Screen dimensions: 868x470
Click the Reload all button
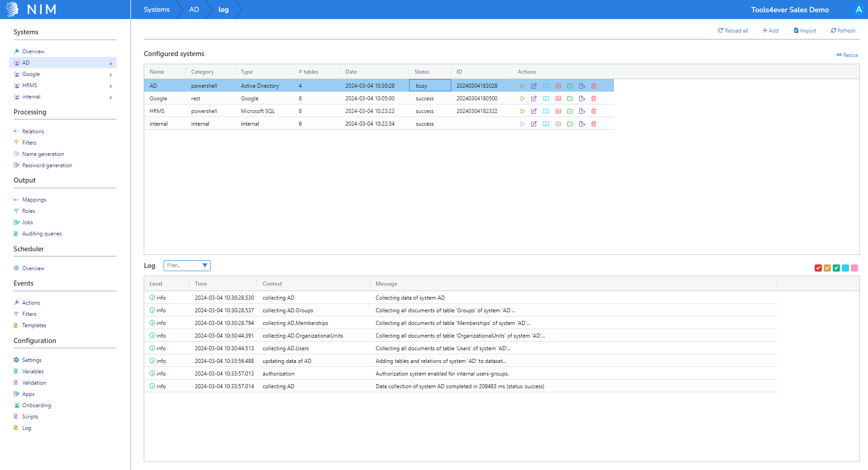point(732,30)
